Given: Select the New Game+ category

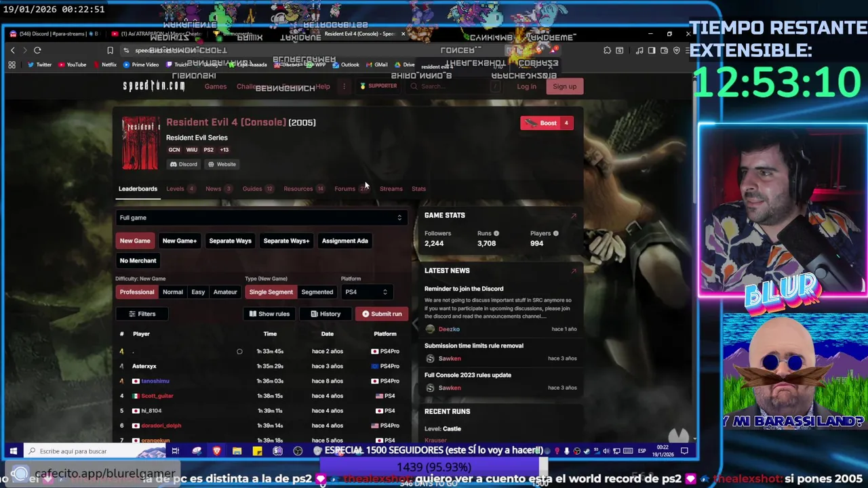Looking at the screenshot, I should pos(179,241).
